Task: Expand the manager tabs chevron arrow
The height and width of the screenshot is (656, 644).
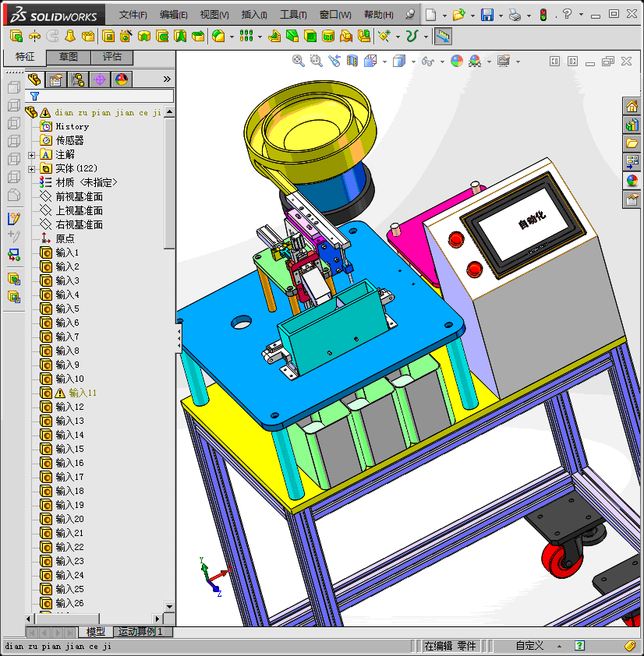Action: click(x=167, y=79)
